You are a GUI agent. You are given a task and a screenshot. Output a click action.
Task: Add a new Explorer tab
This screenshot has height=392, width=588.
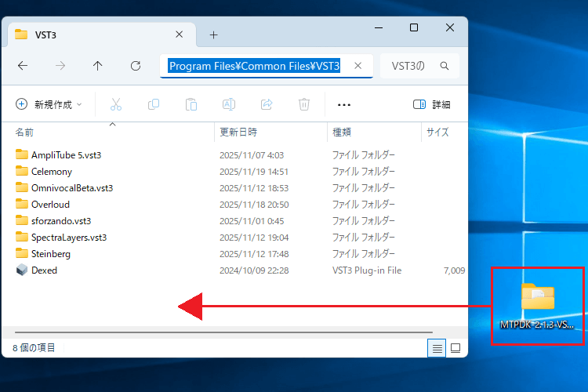pos(213,34)
